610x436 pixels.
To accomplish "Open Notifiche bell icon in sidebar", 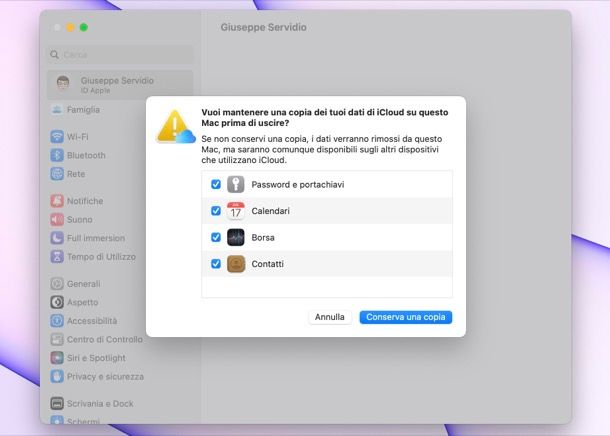I will coord(57,201).
